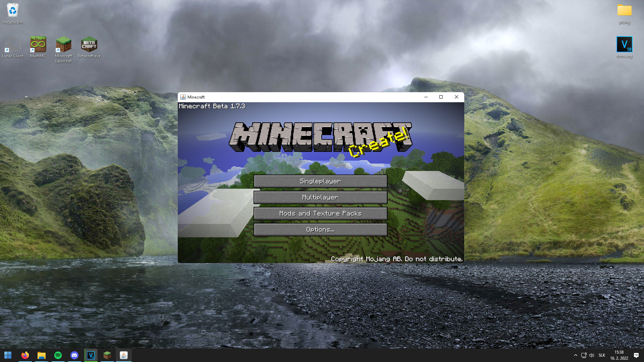This screenshot has width=644, height=362.
Task: Select the picing folder on desktop
Action: point(624,14)
